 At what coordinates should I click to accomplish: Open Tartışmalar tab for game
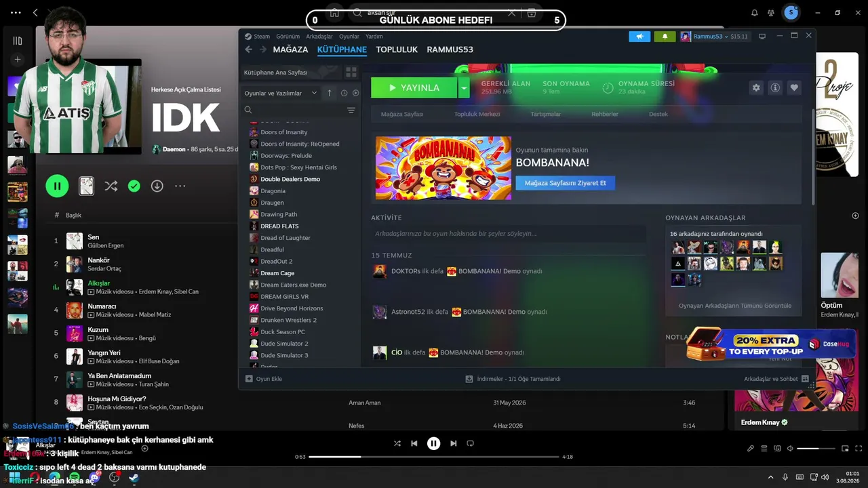(x=546, y=114)
